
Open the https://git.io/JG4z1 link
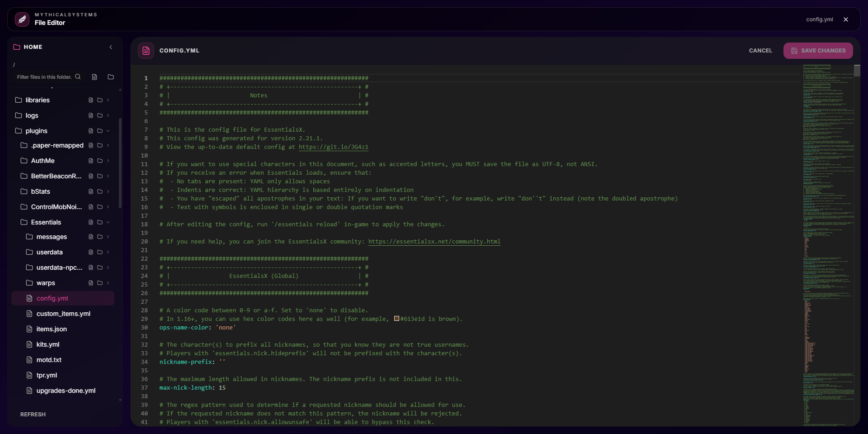coord(333,147)
